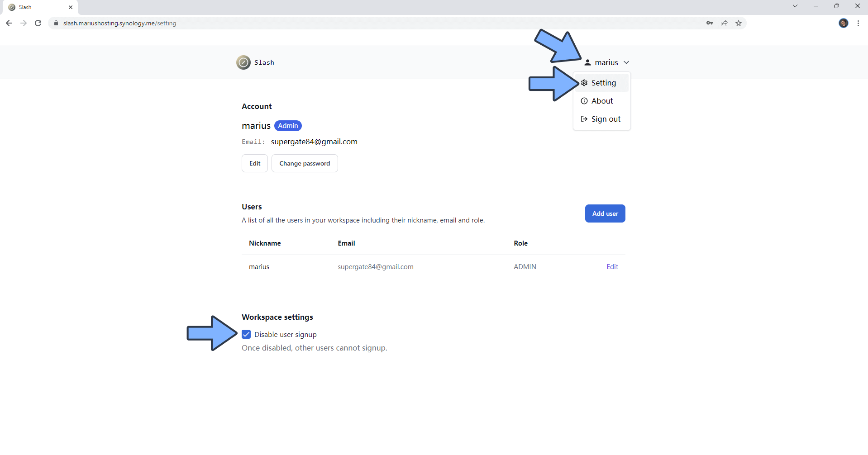Open the saved passwords key icon

pyautogui.click(x=710, y=23)
